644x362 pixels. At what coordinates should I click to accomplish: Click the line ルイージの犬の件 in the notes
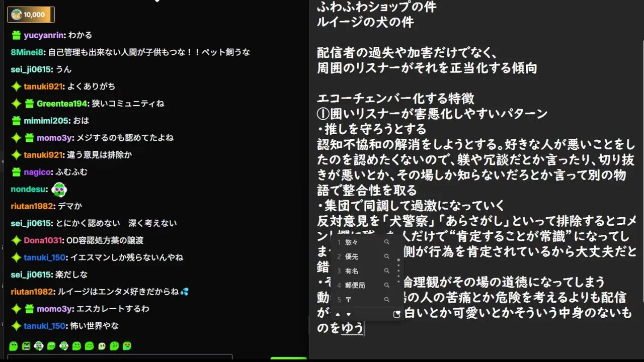pyautogui.click(x=365, y=22)
